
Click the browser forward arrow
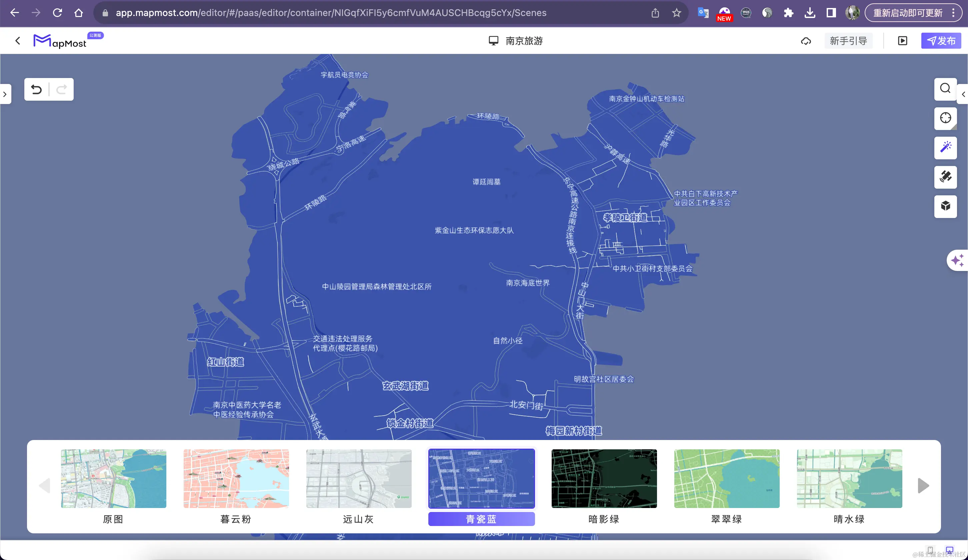coord(36,13)
